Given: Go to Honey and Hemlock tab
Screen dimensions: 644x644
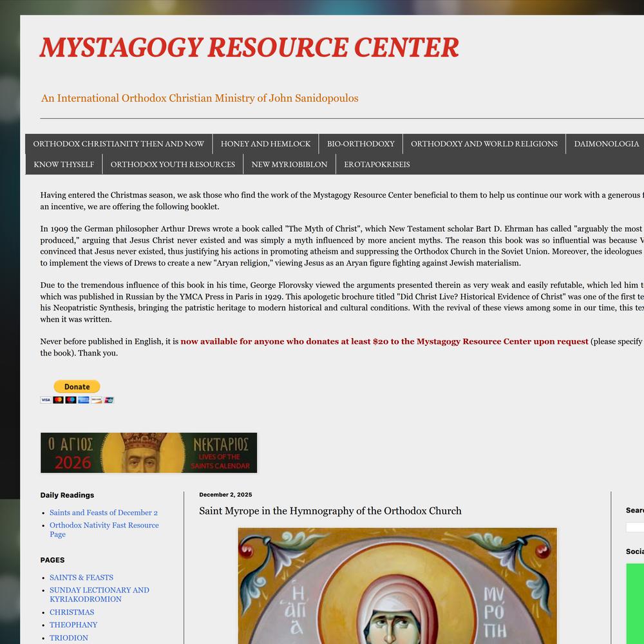Looking at the screenshot, I should pos(265,144).
